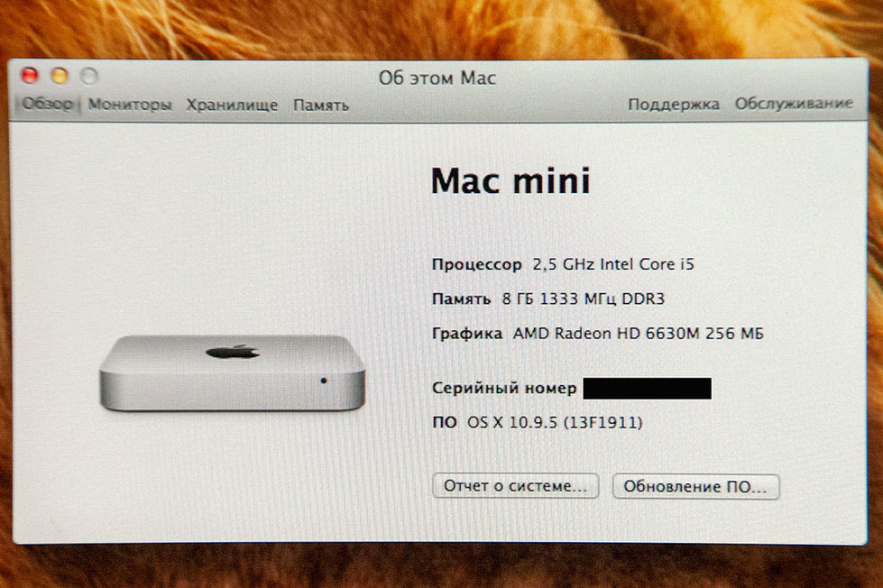Screen dimensions: 883x588
Task: Click the Apple logo on Mac mini image
Action: [x=233, y=352]
